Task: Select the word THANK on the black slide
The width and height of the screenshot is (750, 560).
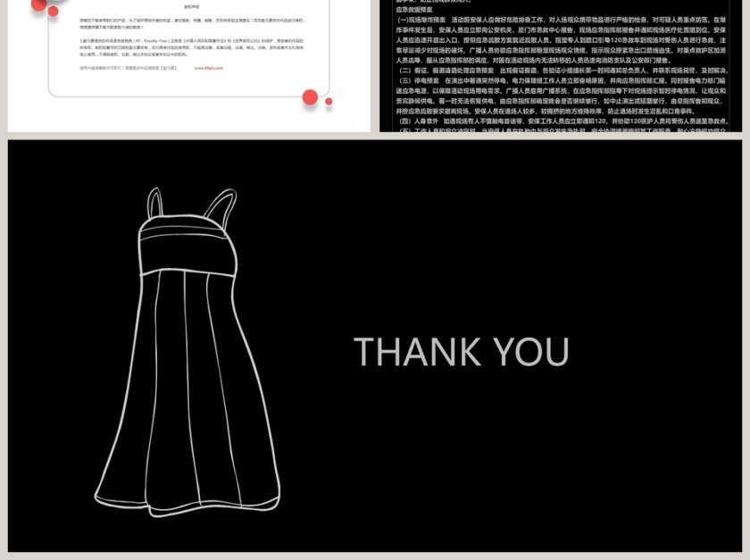Action: pyautogui.click(x=406, y=352)
